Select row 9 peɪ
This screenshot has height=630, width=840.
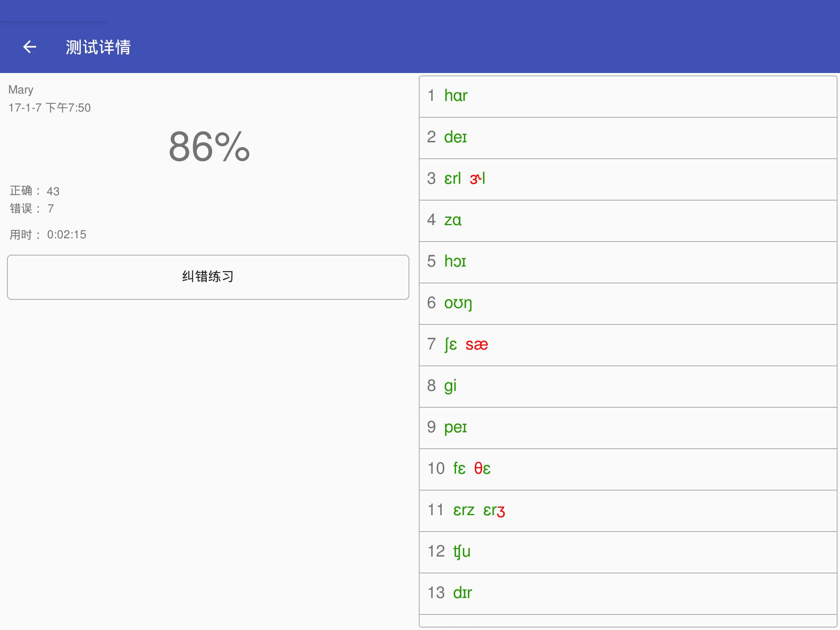pos(628,428)
